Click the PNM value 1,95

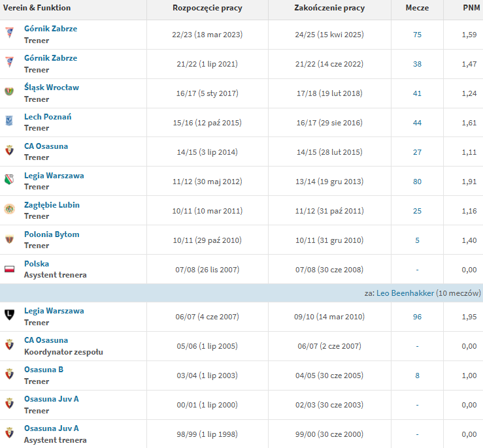click(469, 317)
